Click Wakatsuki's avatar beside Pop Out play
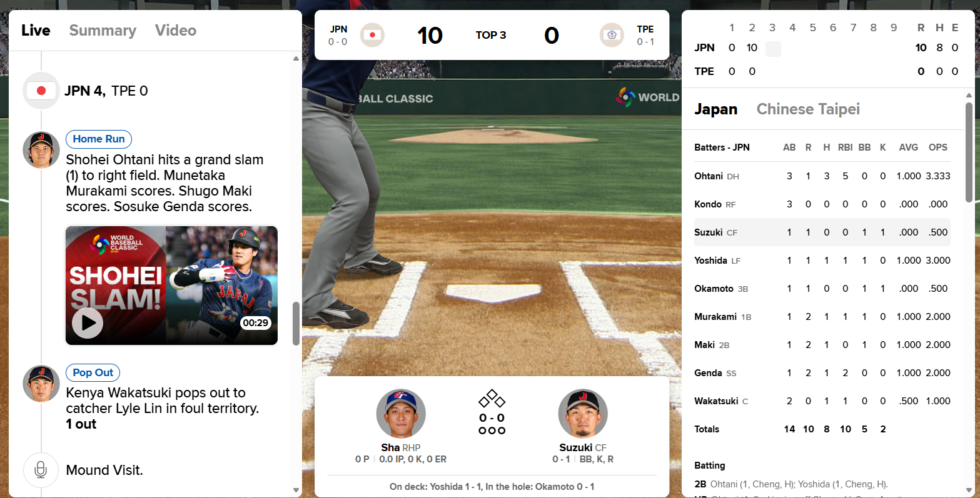 coord(41,384)
